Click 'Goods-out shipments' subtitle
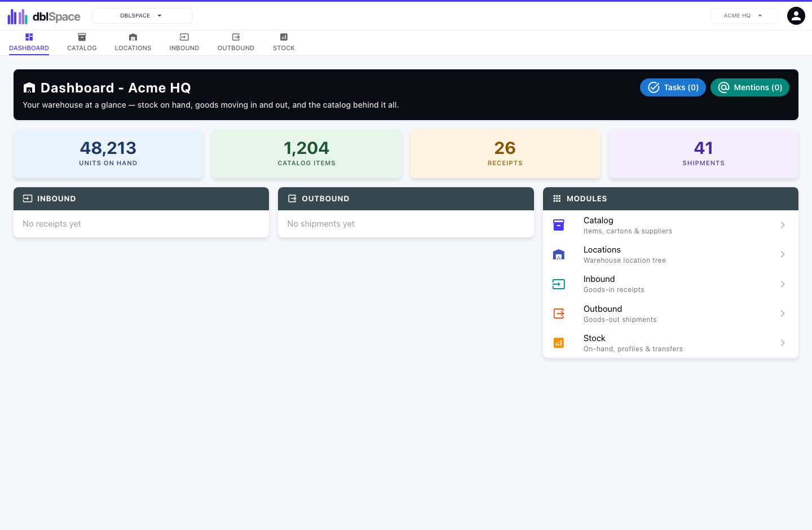Viewport: 812px width, 530px height. tap(620, 320)
